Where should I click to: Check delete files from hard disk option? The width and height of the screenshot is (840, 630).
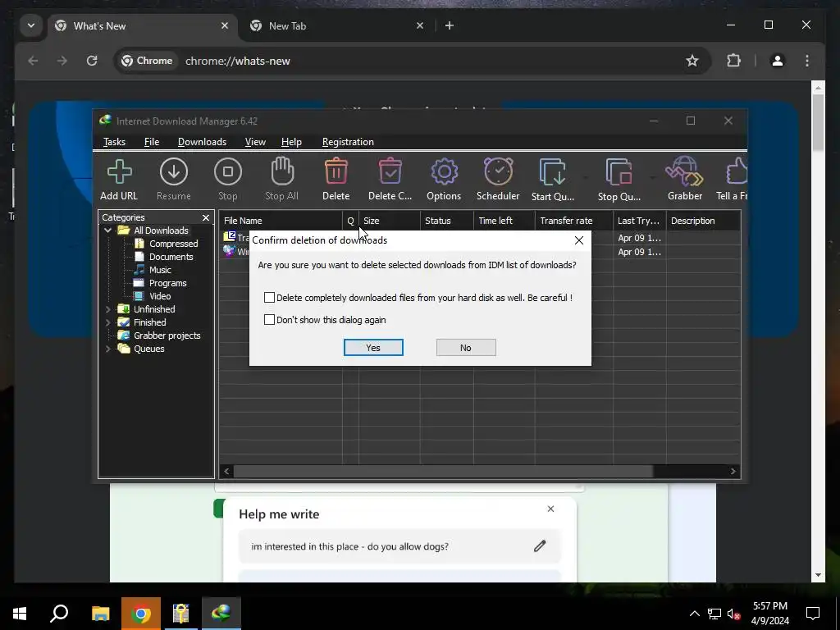pyautogui.click(x=269, y=297)
